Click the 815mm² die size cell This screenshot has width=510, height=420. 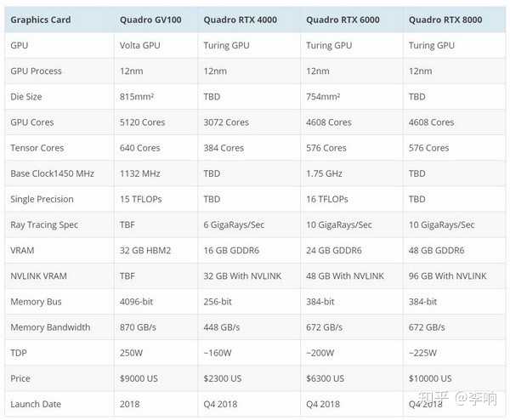[x=141, y=97]
